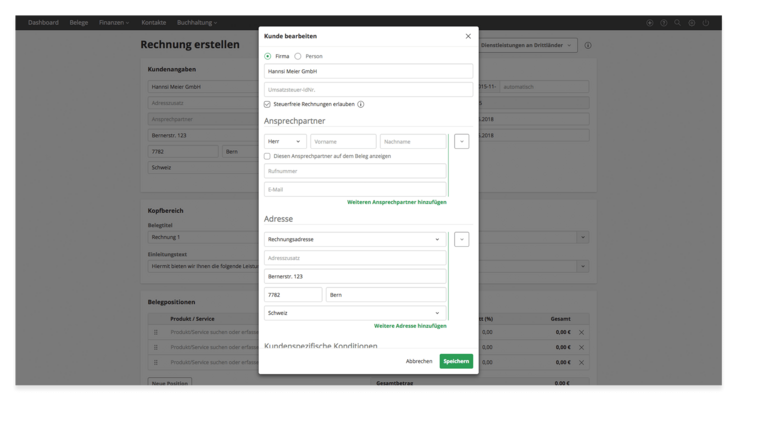
Task: Click info icon next to Dienstleistungen dropdown
Action: click(x=588, y=45)
